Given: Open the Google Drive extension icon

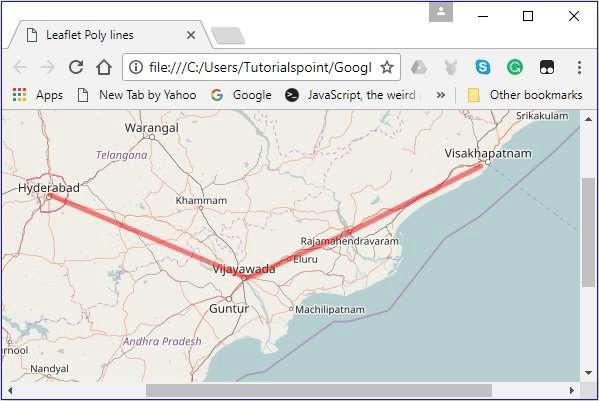Looking at the screenshot, I should click(419, 67).
